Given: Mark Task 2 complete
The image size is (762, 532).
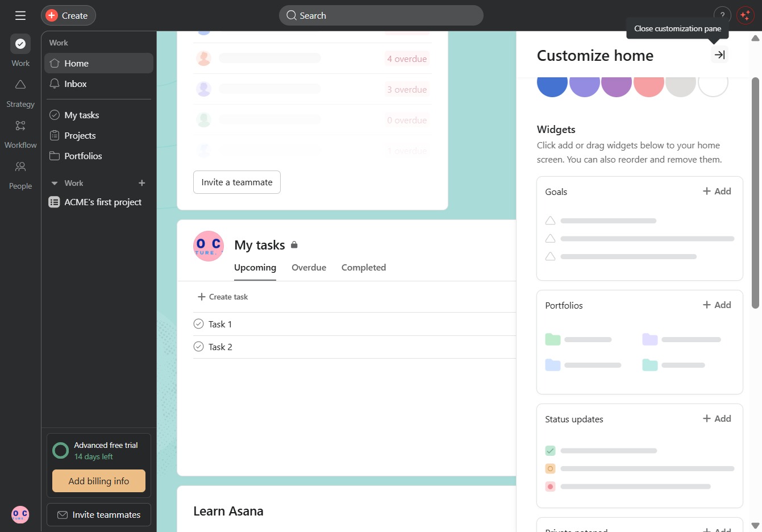Looking at the screenshot, I should 198,347.
